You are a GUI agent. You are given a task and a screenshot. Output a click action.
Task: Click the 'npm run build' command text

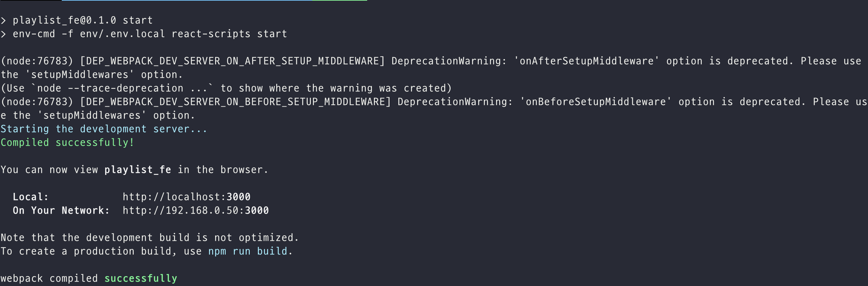(x=248, y=251)
